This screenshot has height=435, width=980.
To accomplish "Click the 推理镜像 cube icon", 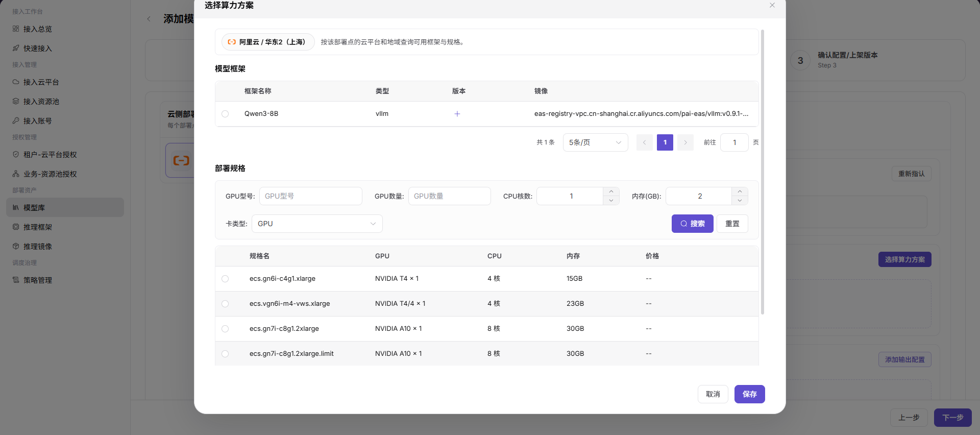I will [16, 246].
